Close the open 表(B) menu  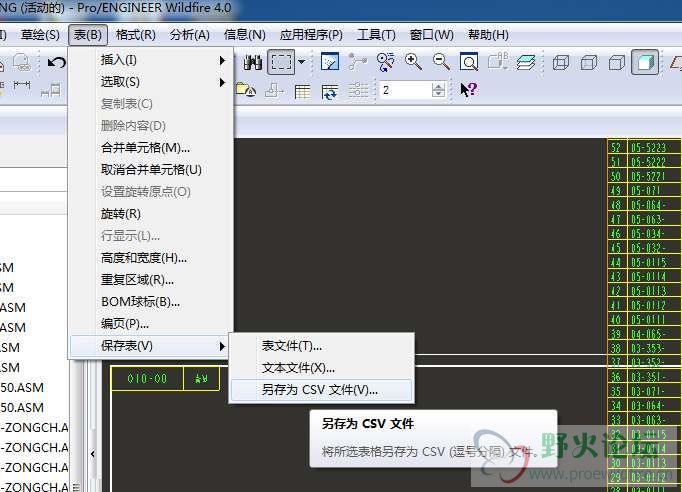point(88,35)
